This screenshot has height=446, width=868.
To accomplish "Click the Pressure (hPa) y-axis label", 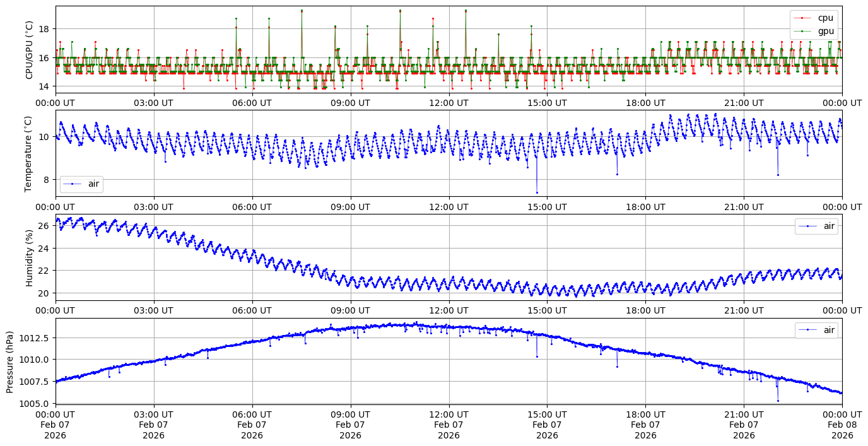I will (10, 361).
